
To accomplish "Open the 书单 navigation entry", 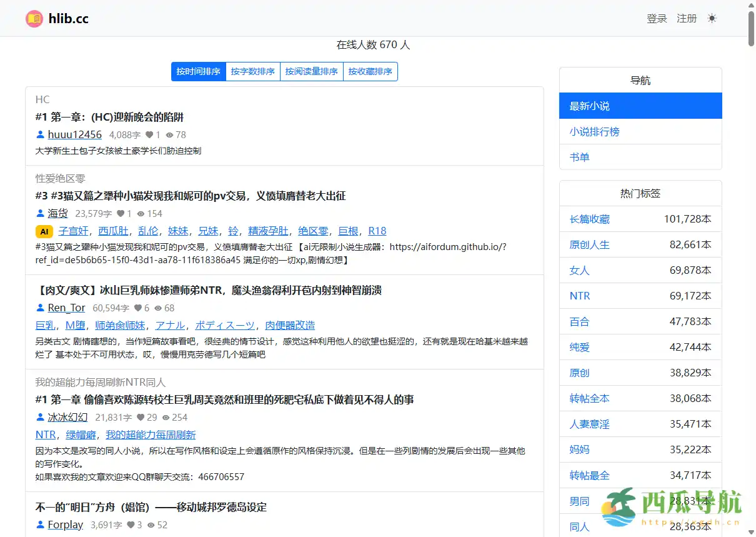I will 579,157.
